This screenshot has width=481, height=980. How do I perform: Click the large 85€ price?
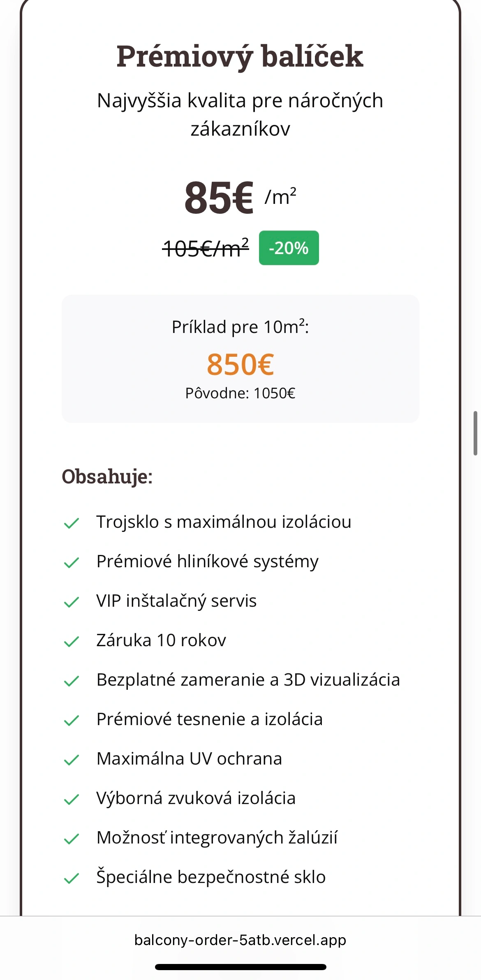[x=219, y=198]
